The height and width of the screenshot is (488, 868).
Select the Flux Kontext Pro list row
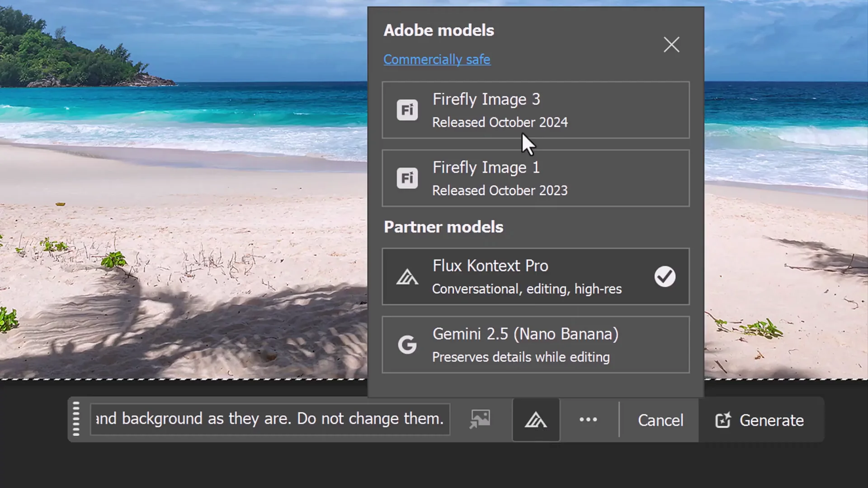pos(536,277)
